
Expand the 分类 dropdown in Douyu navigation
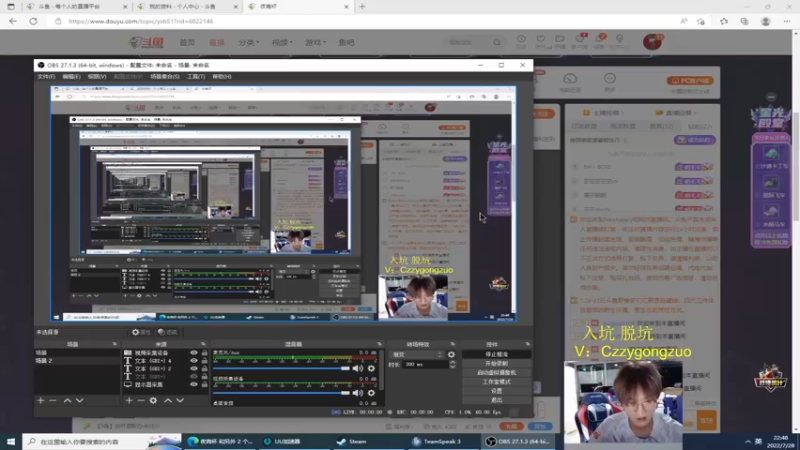[x=249, y=42]
